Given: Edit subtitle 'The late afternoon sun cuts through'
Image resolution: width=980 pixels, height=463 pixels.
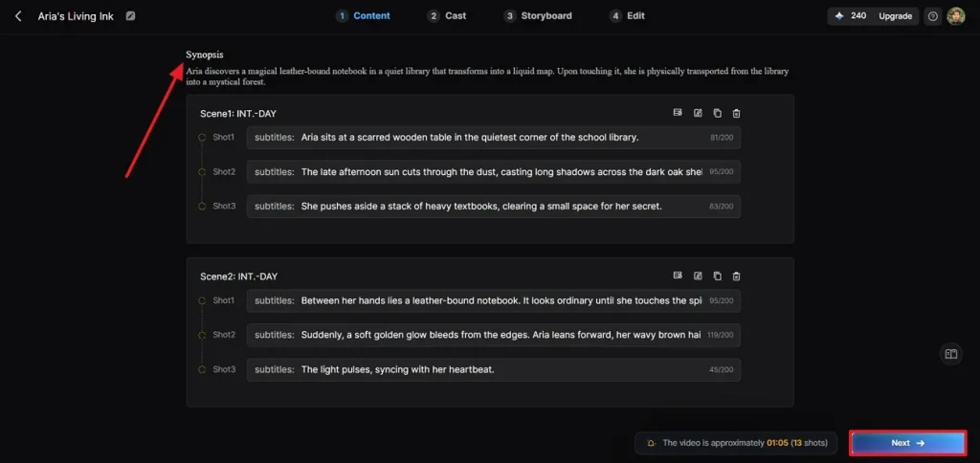Looking at the screenshot, I should [494, 172].
